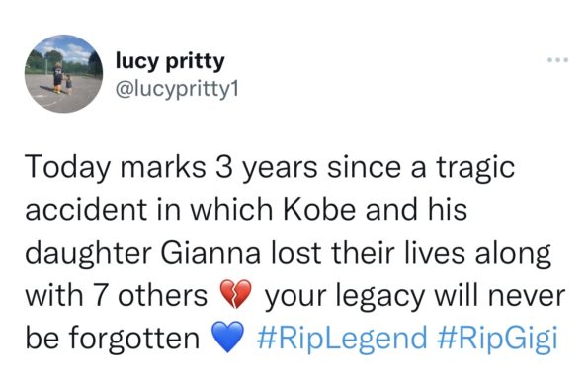
Task: Click the blue heart emoji
Action: click(x=228, y=338)
